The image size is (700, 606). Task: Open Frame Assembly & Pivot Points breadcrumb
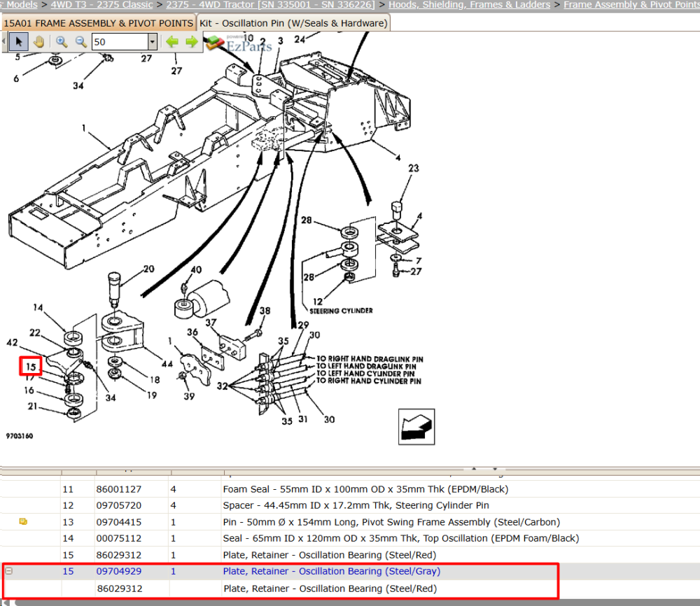click(x=631, y=4)
